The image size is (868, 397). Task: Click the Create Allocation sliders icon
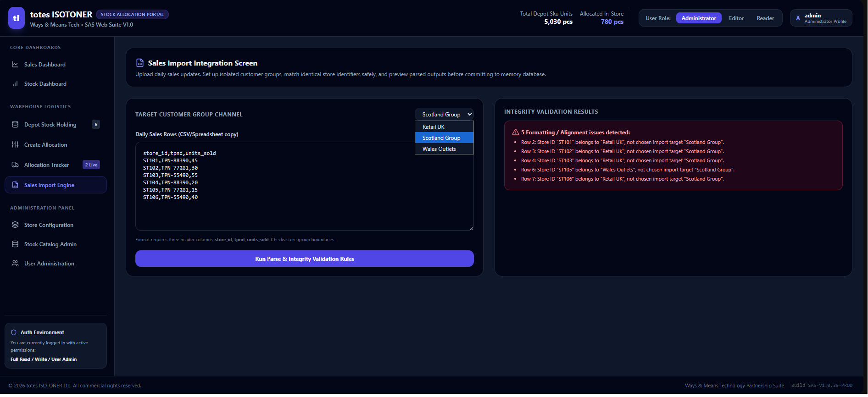click(x=15, y=145)
